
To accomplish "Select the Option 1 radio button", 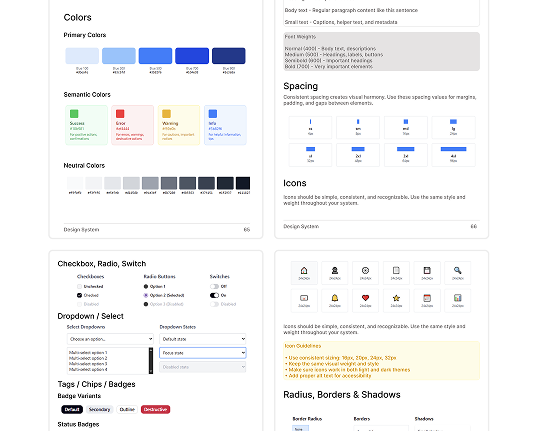I will 146,286.
